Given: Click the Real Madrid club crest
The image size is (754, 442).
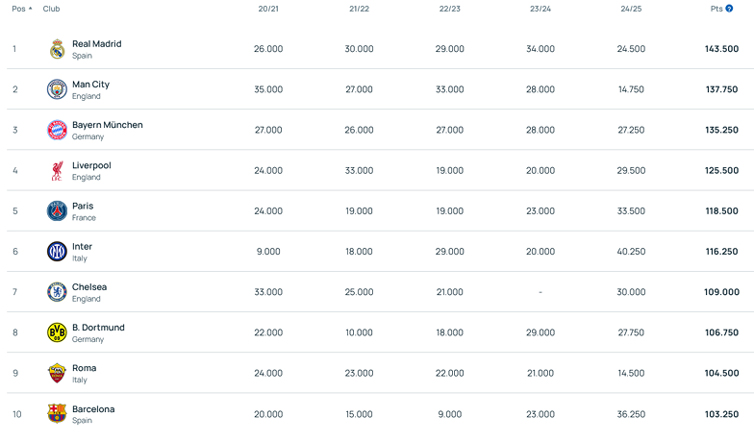Looking at the screenshot, I should tap(57, 49).
